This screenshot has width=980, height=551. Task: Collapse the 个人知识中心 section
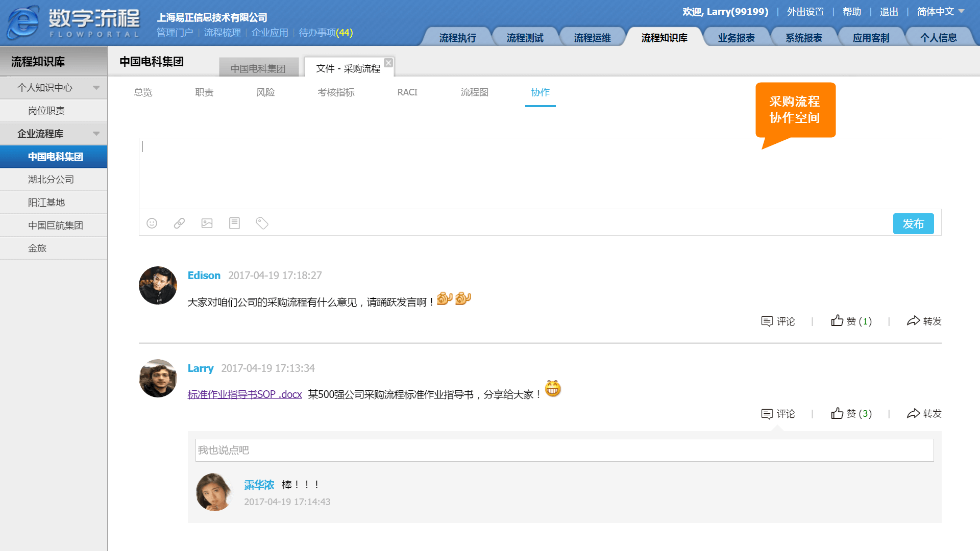point(96,88)
